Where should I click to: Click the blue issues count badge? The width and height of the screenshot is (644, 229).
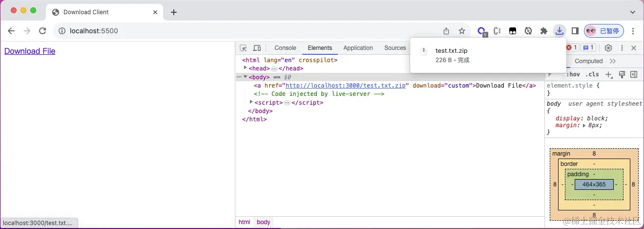click(588, 48)
